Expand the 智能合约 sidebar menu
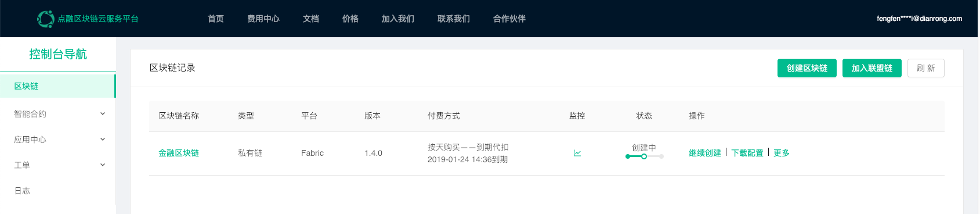Image resolution: width=980 pixels, height=214 pixels. coord(58,114)
